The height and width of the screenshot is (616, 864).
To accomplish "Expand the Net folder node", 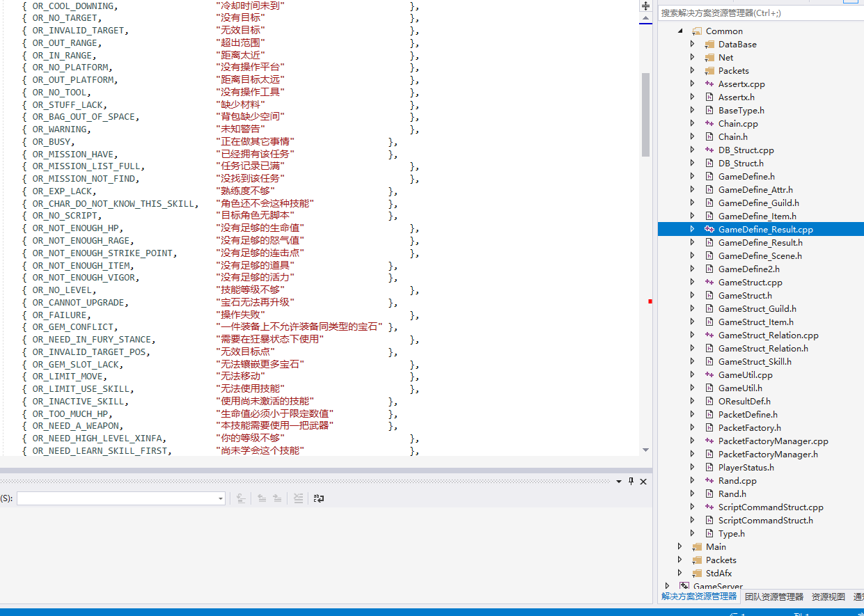I will [692, 58].
